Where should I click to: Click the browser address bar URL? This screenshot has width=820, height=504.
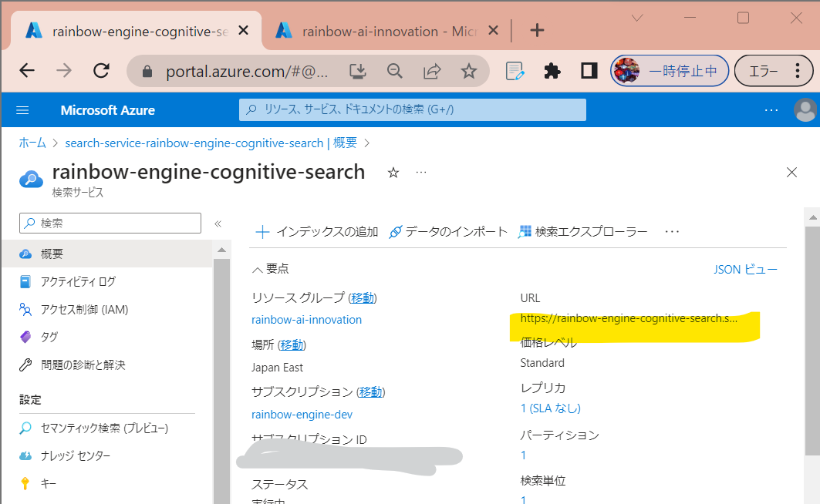(247, 72)
